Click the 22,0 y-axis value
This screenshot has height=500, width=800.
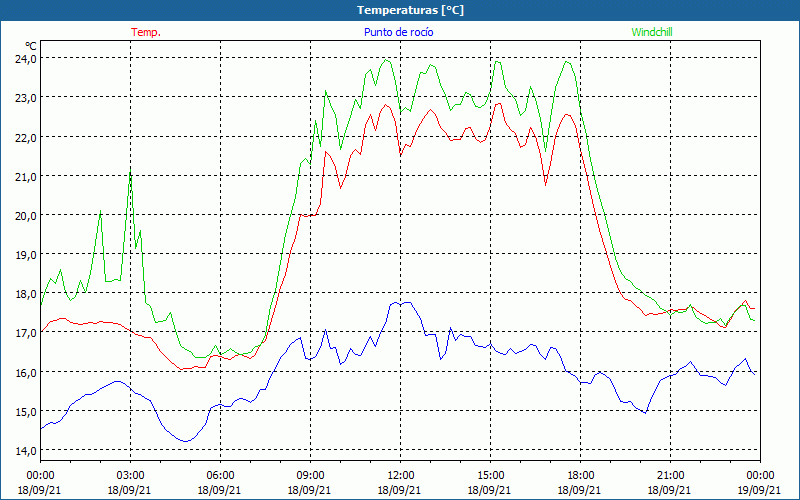pos(26,137)
